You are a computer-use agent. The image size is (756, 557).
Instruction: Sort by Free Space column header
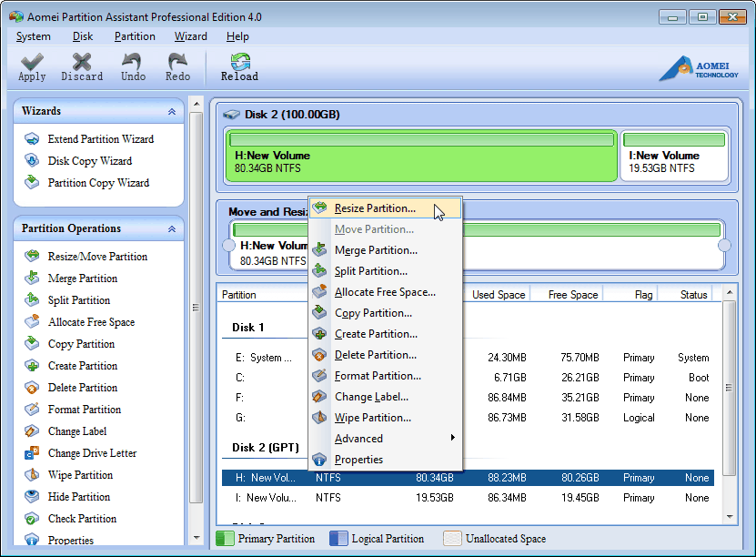click(x=572, y=295)
